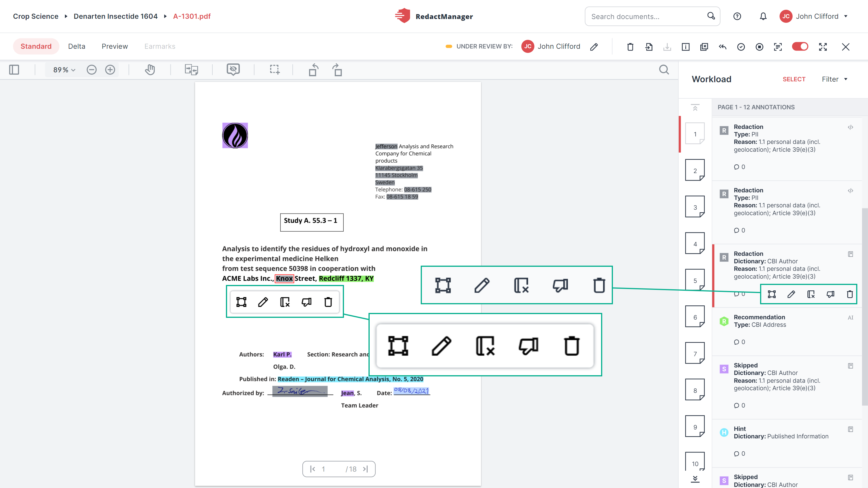Mark false positive with the Workload thumbs-down icon
Image resolution: width=868 pixels, height=488 pixels.
(x=830, y=294)
